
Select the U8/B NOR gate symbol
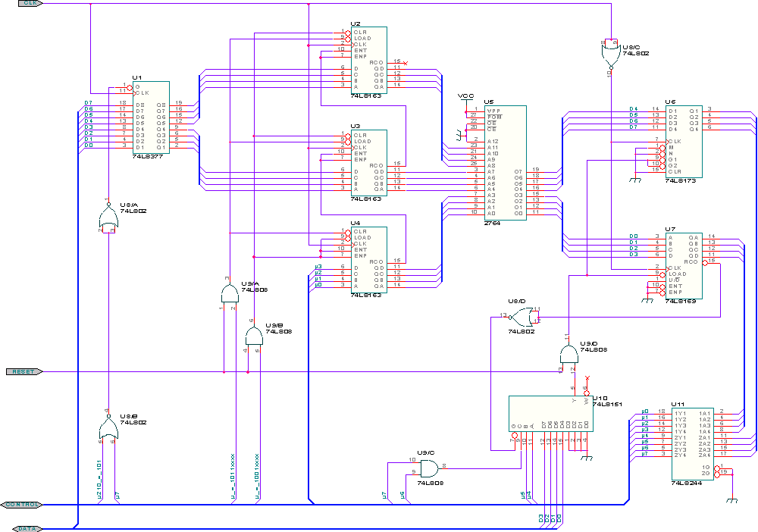click(x=108, y=426)
